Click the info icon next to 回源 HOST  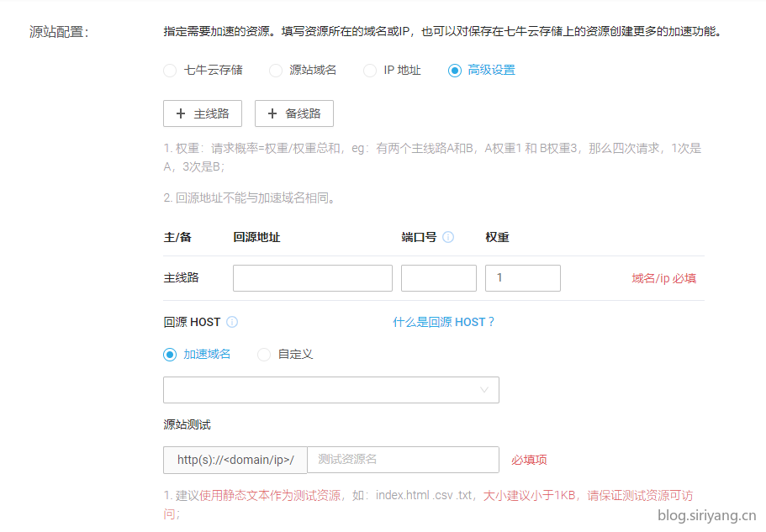pos(232,322)
